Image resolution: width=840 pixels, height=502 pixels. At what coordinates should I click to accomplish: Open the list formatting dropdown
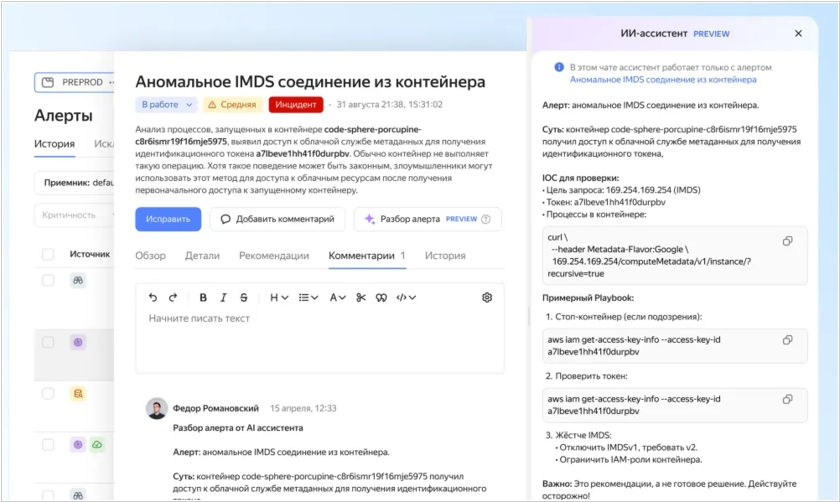tap(309, 297)
